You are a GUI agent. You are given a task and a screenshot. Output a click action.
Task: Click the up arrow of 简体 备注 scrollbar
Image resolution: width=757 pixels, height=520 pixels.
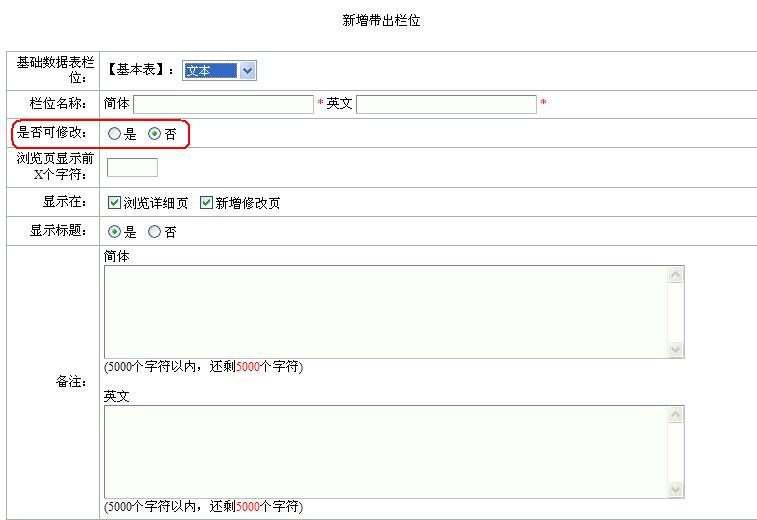tap(676, 275)
